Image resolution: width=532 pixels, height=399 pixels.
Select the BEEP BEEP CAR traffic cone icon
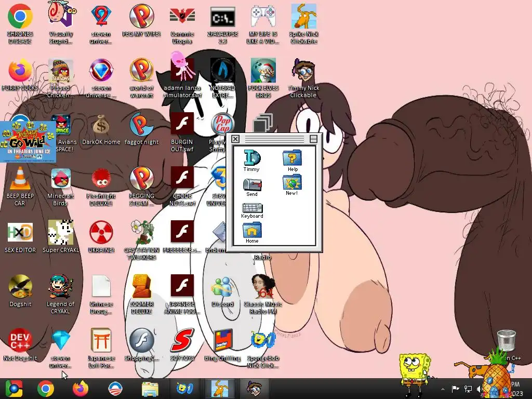click(x=20, y=186)
